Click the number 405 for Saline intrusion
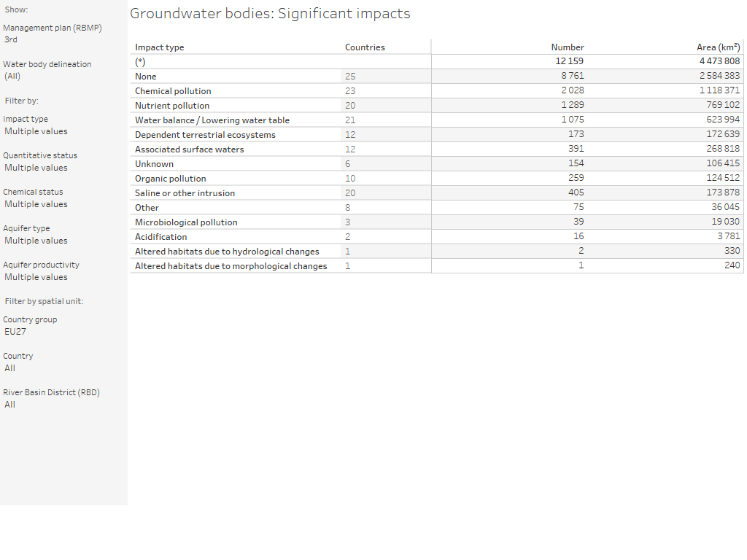The image size is (747, 560). (x=576, y=192)
